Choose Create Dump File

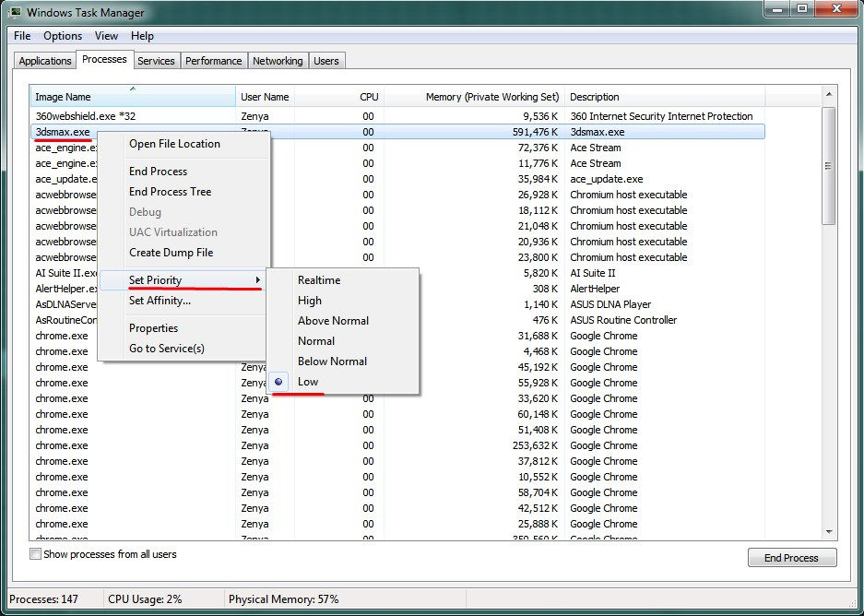point(171,253)
